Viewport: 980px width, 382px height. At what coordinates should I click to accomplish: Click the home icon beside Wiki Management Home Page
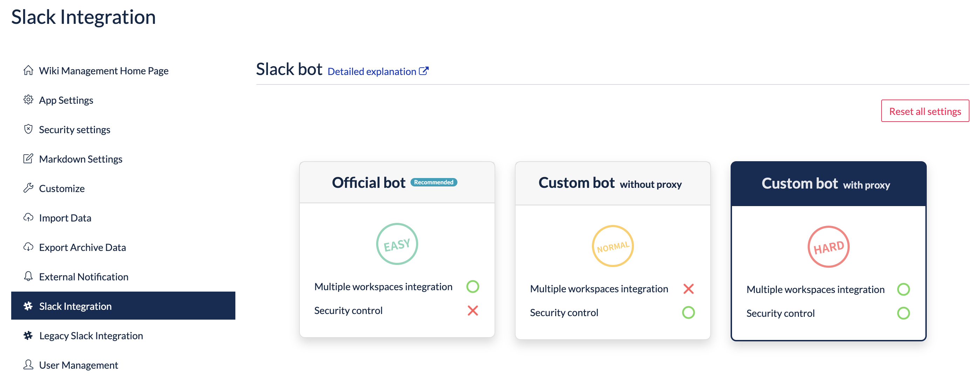28,70
